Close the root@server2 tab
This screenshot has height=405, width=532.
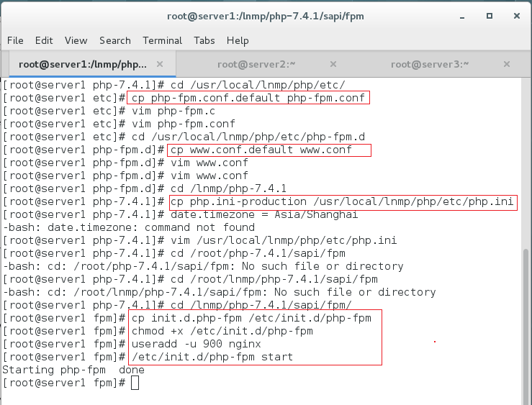pyautogui.click(x=333, y=64)
